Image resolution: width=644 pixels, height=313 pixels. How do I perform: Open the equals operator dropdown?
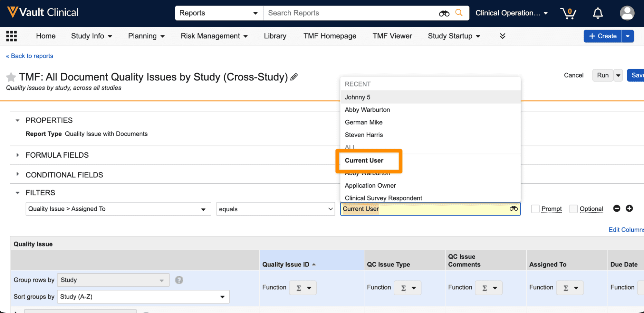[x=276, y=209]
